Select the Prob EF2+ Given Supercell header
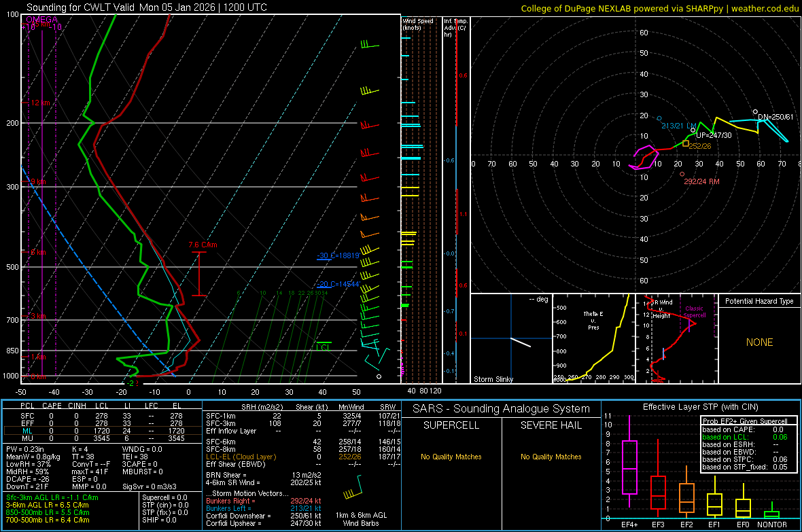The image size is (802, 532). [x=745, y=421]
